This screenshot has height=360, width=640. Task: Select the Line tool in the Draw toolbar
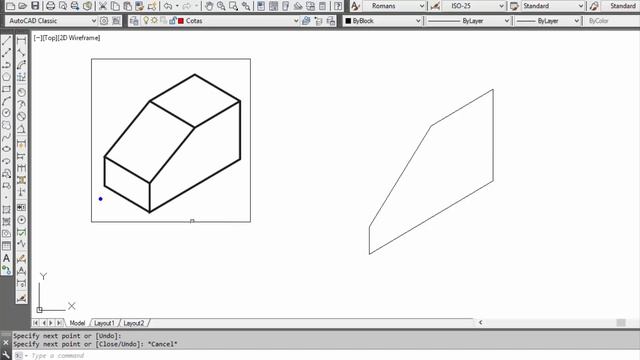7,40
